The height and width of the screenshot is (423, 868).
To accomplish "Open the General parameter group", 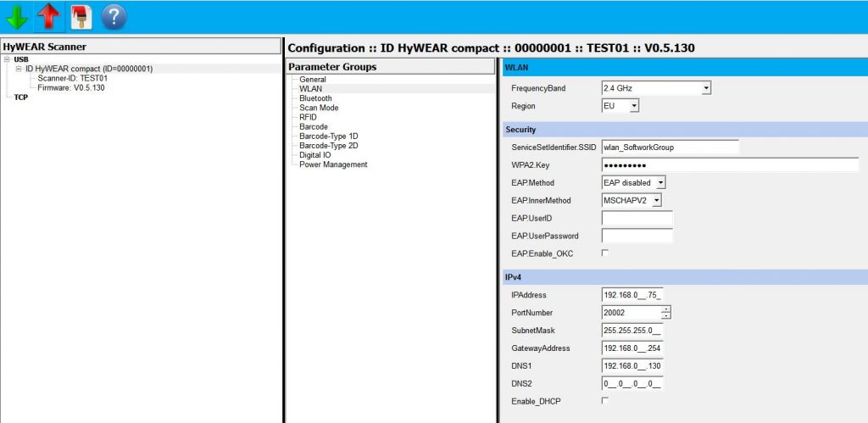I will pos(312,79).
